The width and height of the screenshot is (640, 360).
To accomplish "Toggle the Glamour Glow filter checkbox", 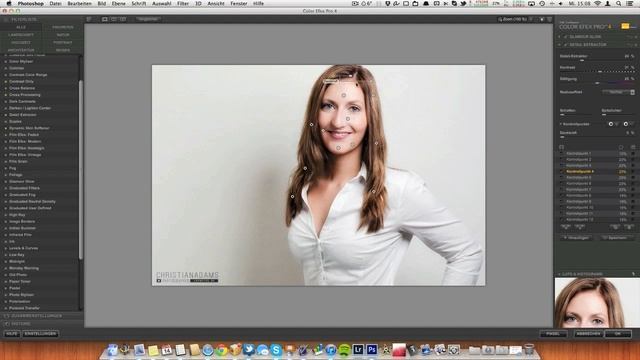I will pos(566,37).
